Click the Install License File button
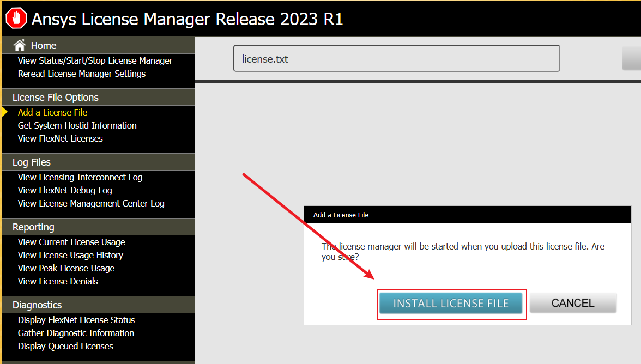The image size is (641, 364). coord(451,303)
